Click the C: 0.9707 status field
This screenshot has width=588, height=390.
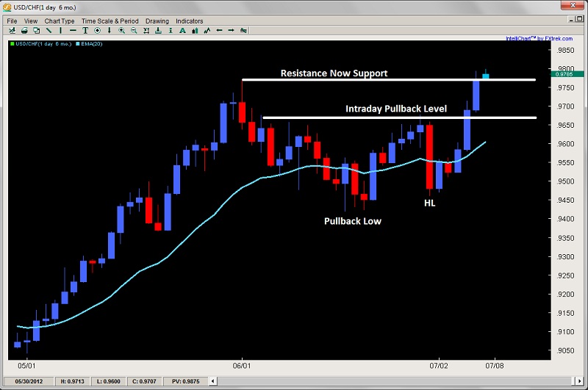pos(144,381)
